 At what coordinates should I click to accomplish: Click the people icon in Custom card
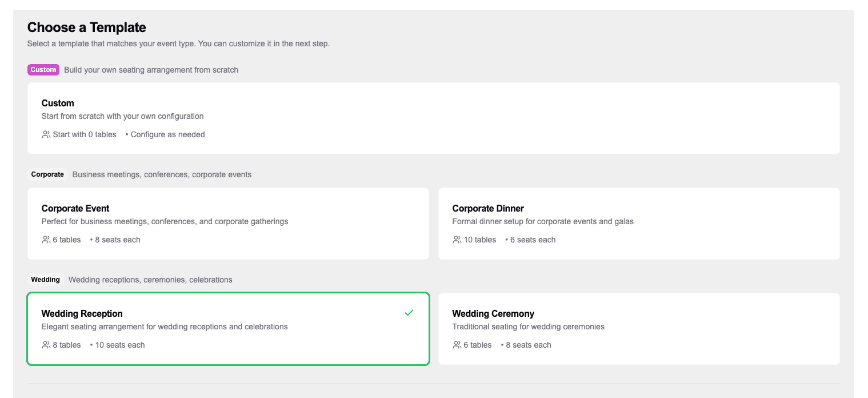[x=46, y=134]
